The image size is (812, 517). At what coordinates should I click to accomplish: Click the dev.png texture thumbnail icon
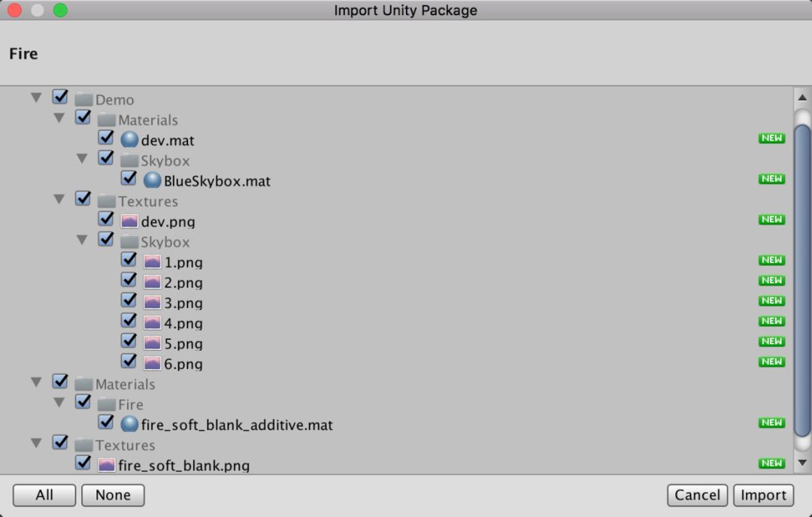pos(129,221)
